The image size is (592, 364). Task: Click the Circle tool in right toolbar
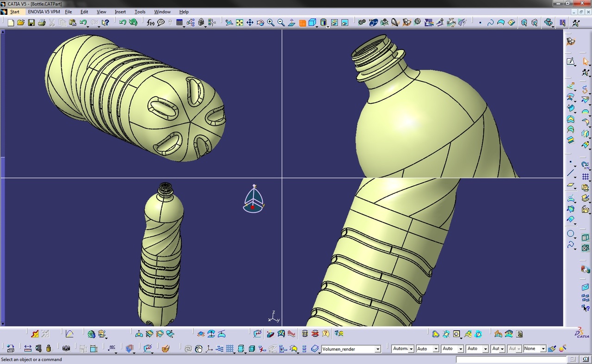click(571, 234)
